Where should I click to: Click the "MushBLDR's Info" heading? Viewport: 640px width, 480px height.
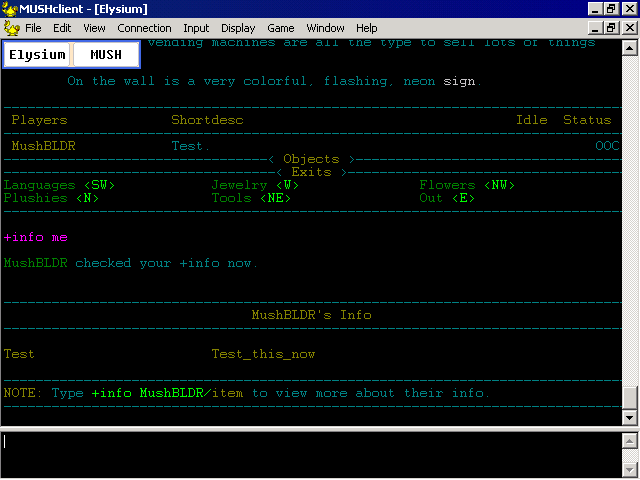pyautogui.click(x=311, y=315)
